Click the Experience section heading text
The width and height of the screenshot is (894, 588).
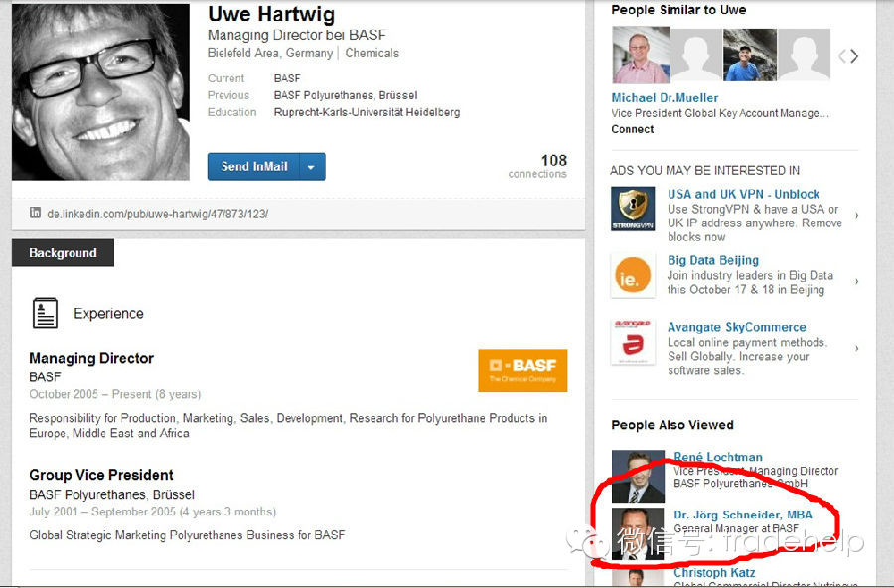(x=108, y=313)
